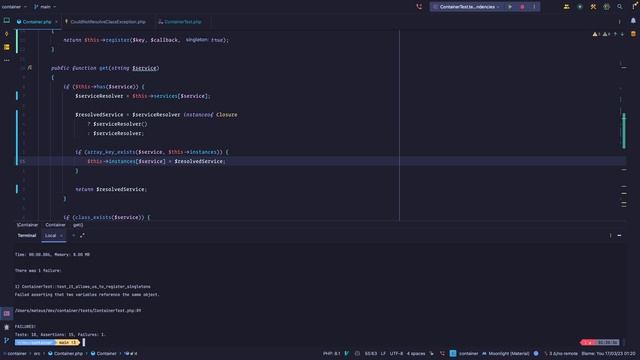Screen dimensions: 640x360
Task: Open the ContainerTest run configuration dropdown
Action: 467,7
